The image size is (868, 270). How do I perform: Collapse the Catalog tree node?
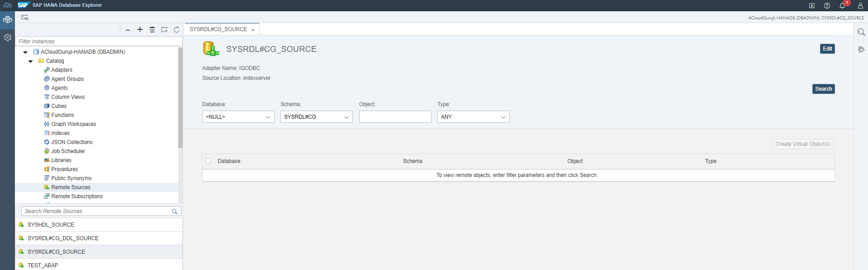pos(31,61)
